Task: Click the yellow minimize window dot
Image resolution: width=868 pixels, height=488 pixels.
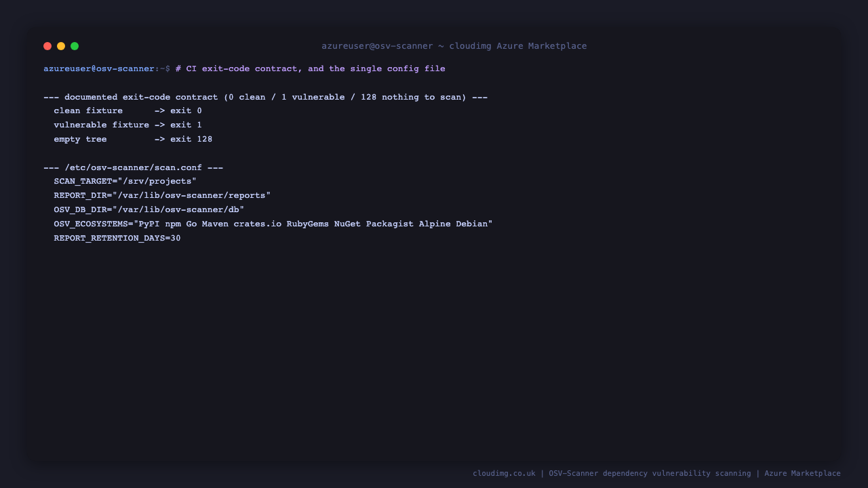Action: click(x=61, y=46)
